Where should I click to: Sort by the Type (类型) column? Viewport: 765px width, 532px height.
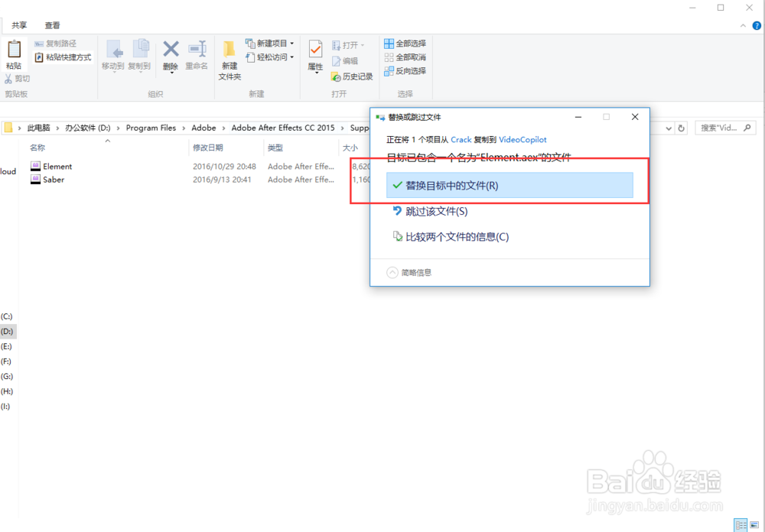[x=275, y=148]
